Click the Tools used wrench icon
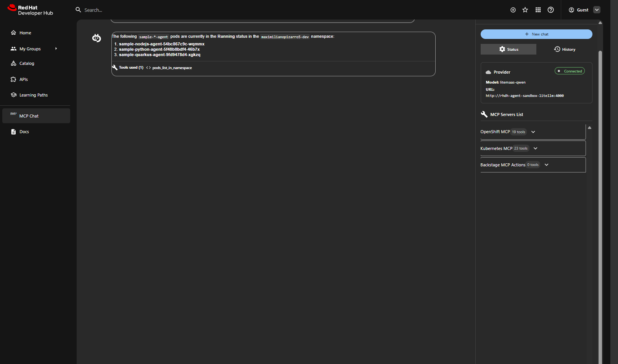Viewport: 618px width, 364px height. (115, 68)
